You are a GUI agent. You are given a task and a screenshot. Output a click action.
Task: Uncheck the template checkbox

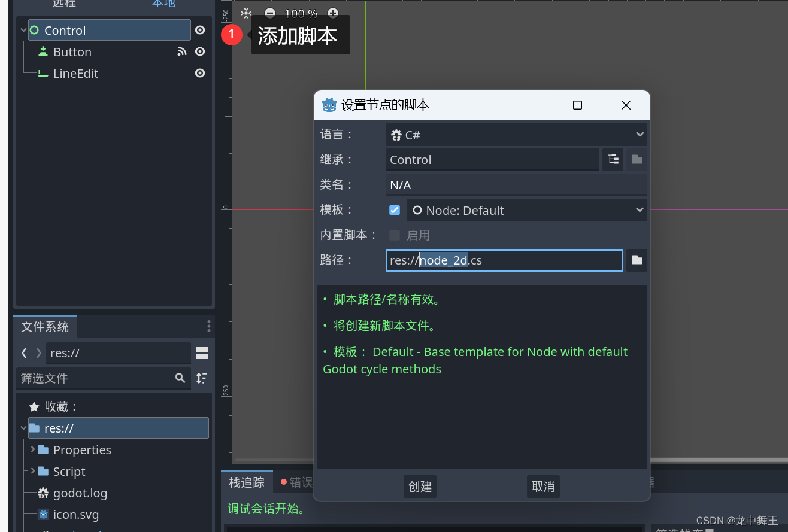point(395,210)
